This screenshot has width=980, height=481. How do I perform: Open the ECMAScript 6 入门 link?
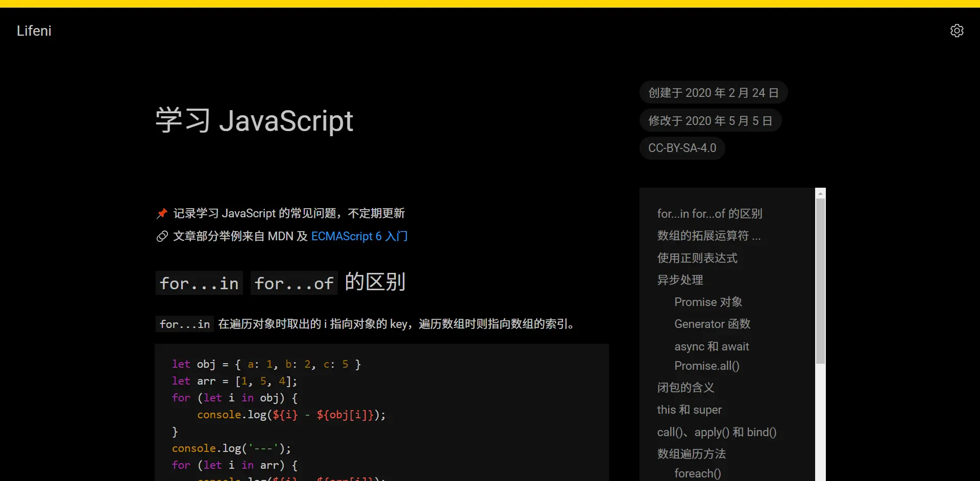[359, 236]
